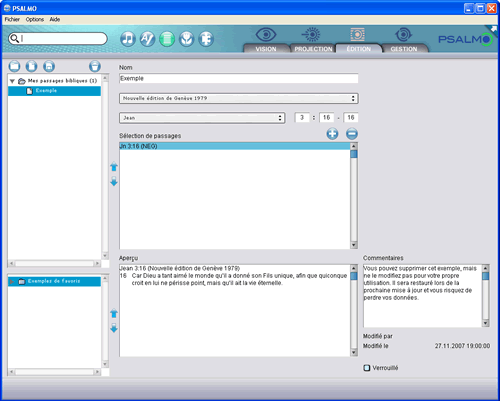
Task: Move selected passage up with blue arrow
Action: tap(114, 167)
